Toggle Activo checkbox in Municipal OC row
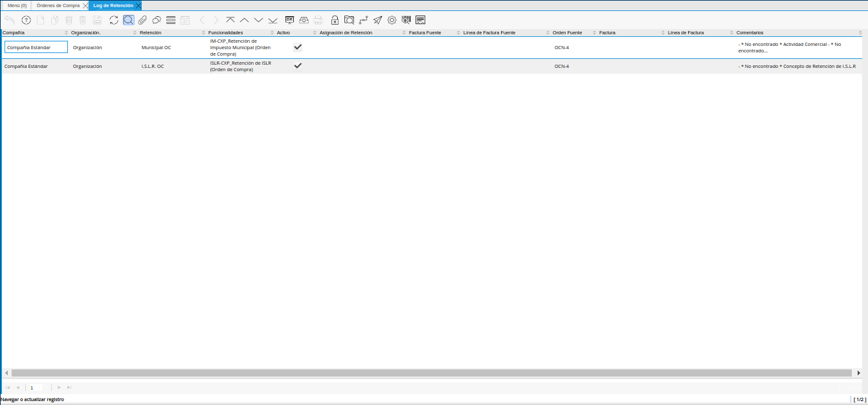 298,47
